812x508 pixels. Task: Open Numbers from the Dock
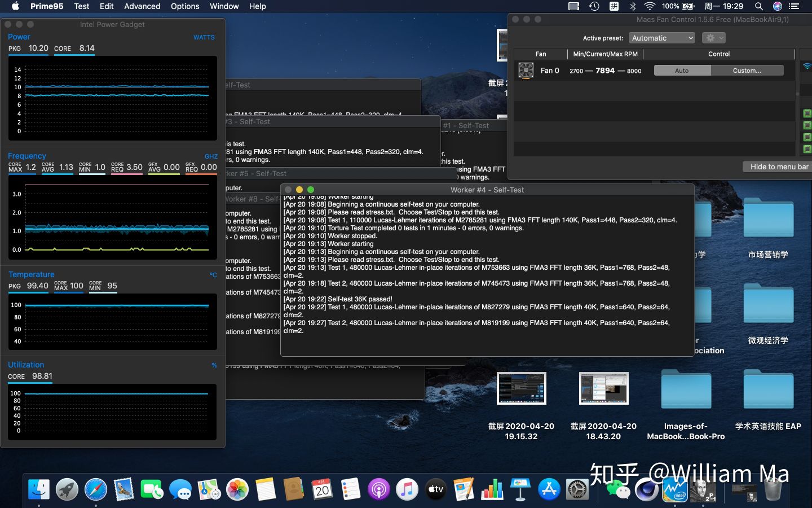tap(493, 490)
